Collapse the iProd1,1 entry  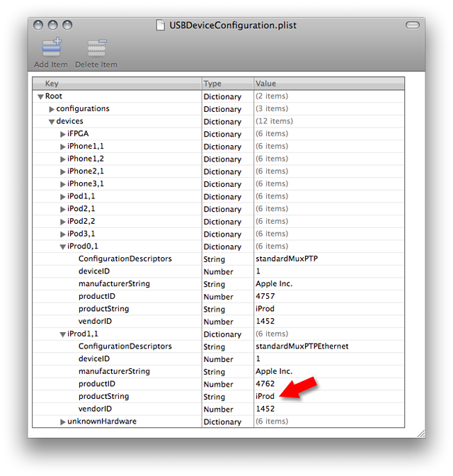[63, 334]
